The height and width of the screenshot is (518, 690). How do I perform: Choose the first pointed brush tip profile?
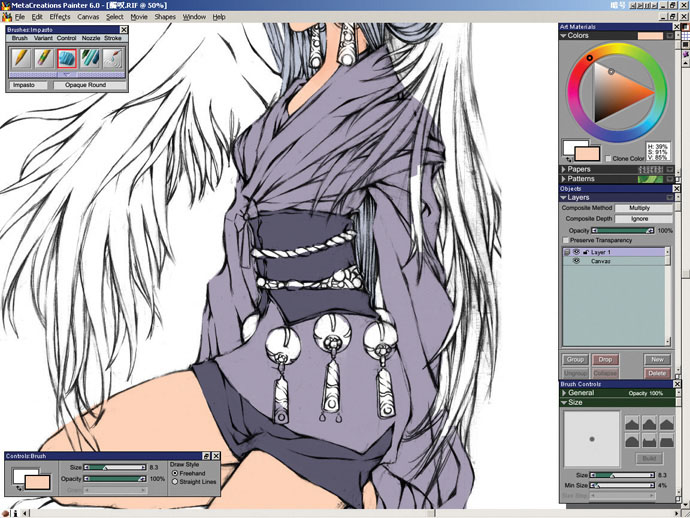[x=632, y=423]
